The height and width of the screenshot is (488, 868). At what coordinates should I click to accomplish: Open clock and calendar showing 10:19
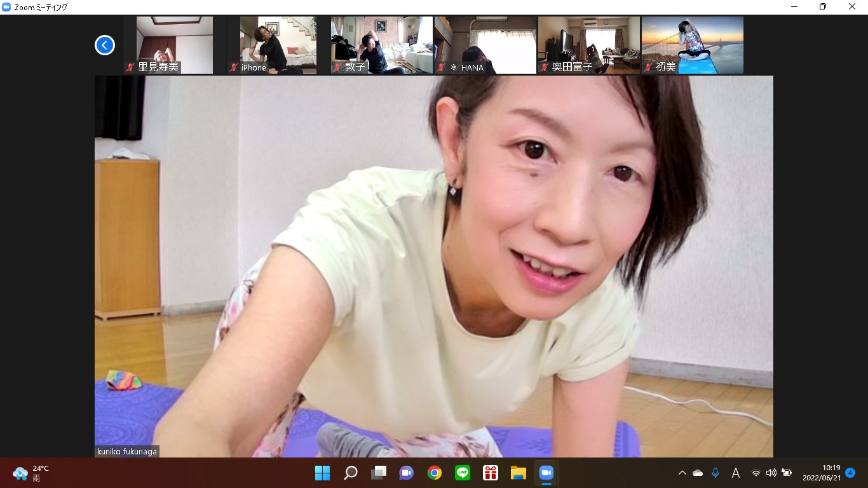coord(820,473)
